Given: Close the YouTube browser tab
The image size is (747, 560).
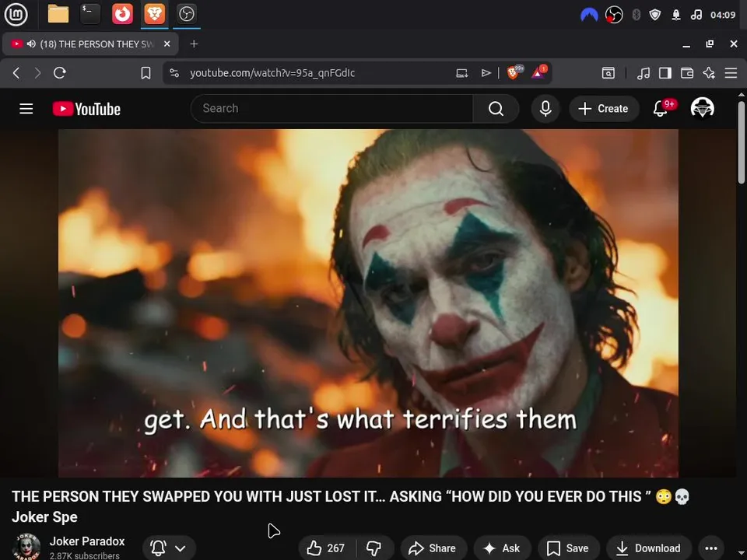Looking at the screenshot, I should click(167, 44).
